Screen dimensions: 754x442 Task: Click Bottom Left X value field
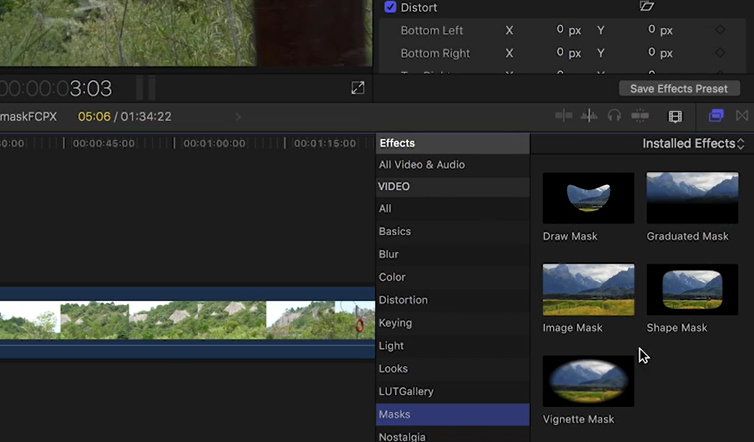pyautogui.click(x=560, y=30)
